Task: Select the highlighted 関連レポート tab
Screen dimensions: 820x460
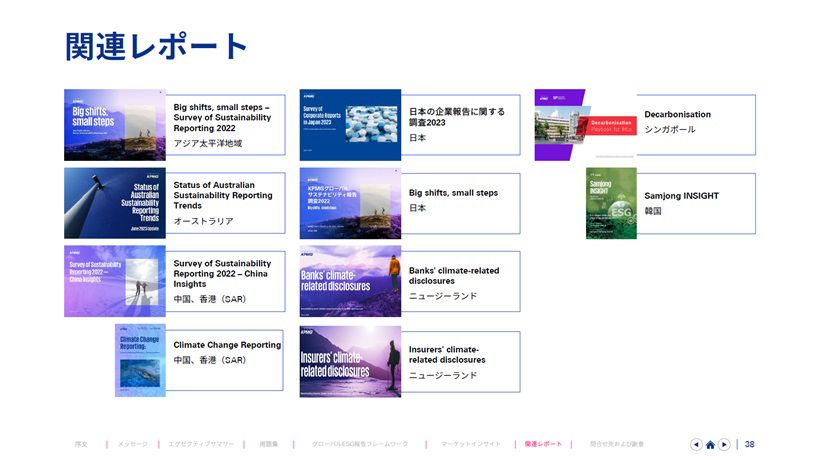Action: click(543, 444)
